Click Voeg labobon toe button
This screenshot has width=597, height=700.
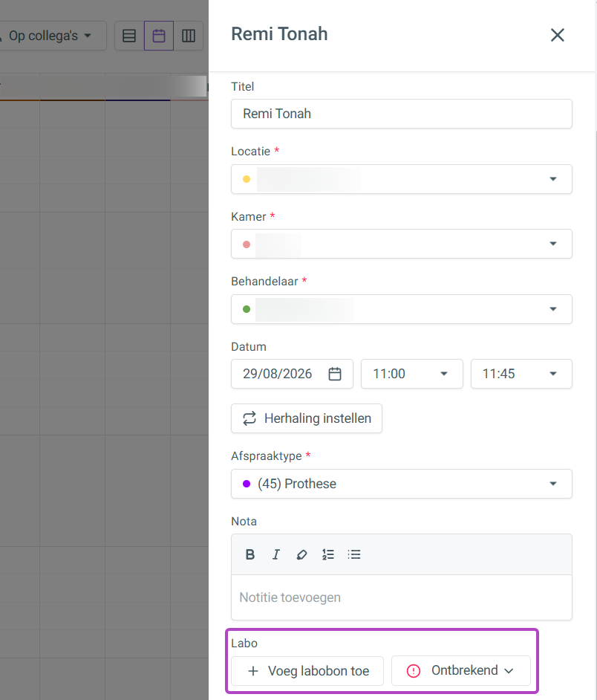(x=307, y=670)
